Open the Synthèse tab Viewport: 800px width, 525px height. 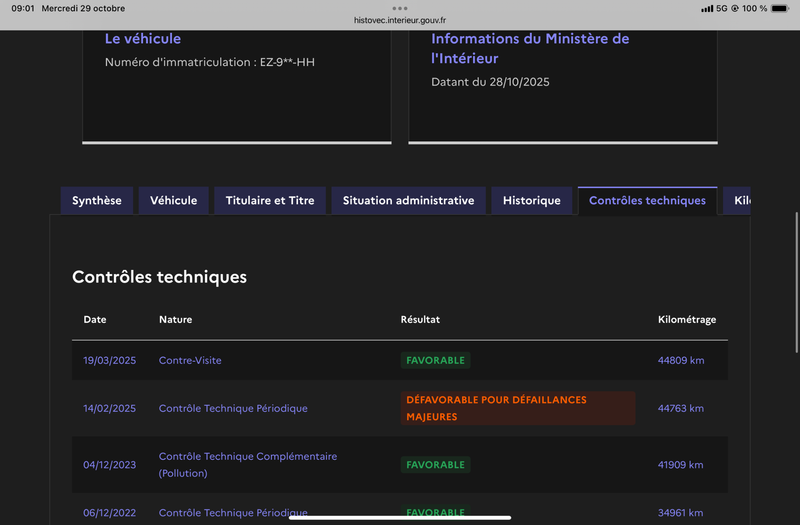tap(97, 200)
